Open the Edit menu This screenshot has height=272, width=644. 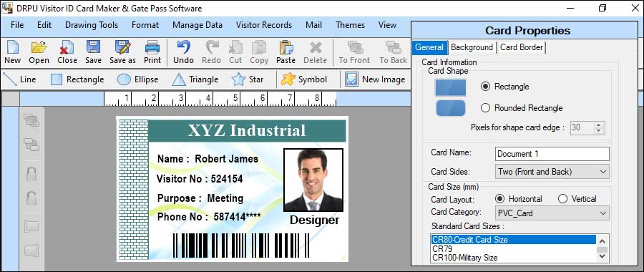[44, 25]
